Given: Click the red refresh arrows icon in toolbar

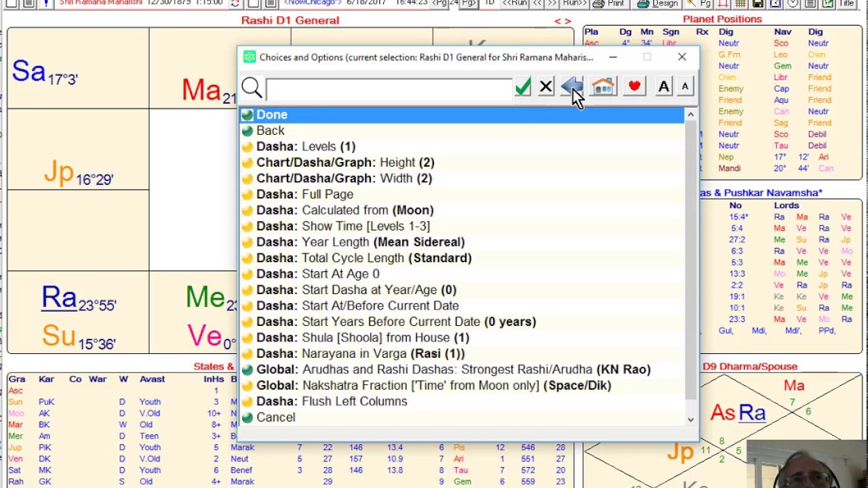Looking at the screenshot, I should 235,3.
